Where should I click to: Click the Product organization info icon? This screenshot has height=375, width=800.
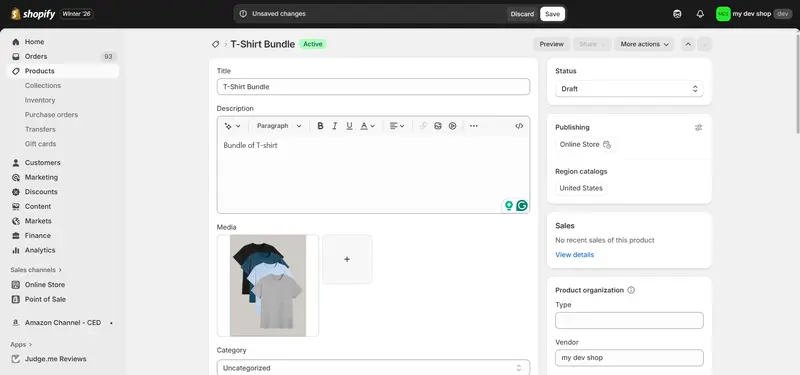pos(631,290)
